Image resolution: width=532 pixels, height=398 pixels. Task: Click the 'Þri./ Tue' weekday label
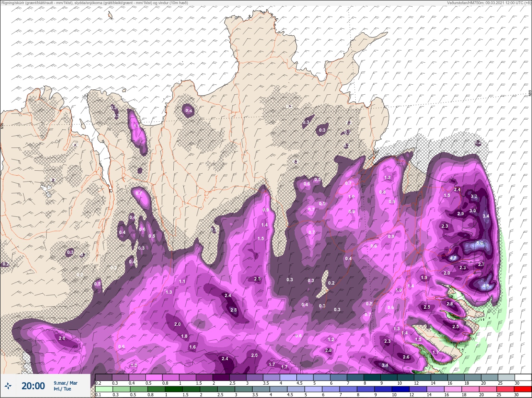pyautogui.click(x=62, y=389)
